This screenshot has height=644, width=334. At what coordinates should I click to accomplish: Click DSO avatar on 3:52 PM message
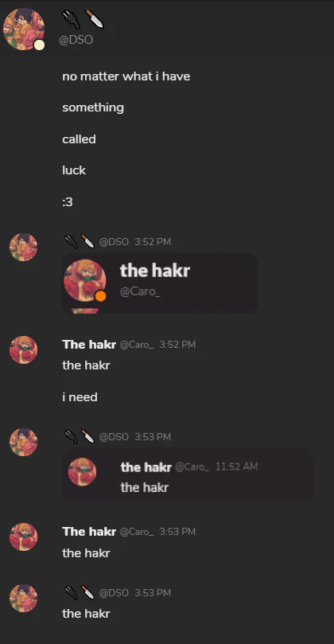click(23, 248)
